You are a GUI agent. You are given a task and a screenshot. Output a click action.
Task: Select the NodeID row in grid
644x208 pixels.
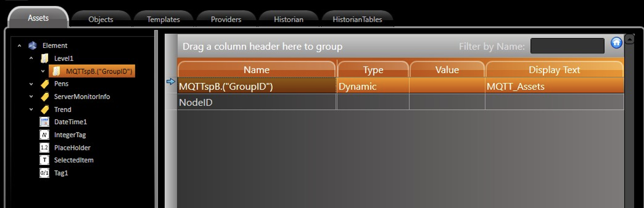point(256,102)
